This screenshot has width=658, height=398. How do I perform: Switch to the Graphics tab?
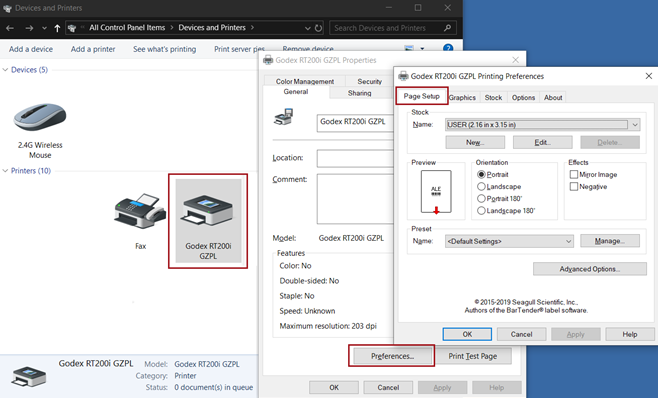coord(462,97)
